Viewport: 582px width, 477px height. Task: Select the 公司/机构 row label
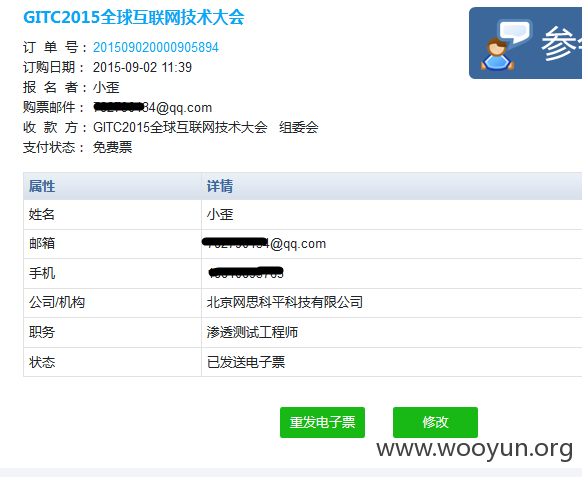tap(57, 303)
